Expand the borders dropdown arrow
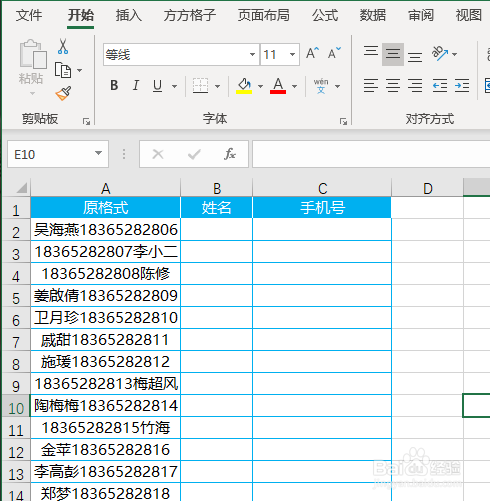490x501 pixels. [x=217, y=86]
